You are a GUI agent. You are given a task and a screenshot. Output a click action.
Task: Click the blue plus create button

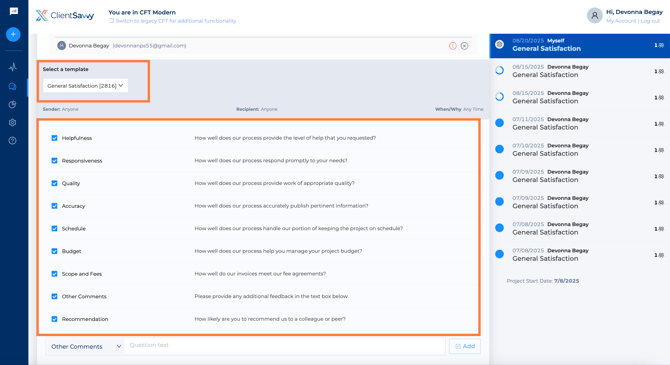coord(13,34)
